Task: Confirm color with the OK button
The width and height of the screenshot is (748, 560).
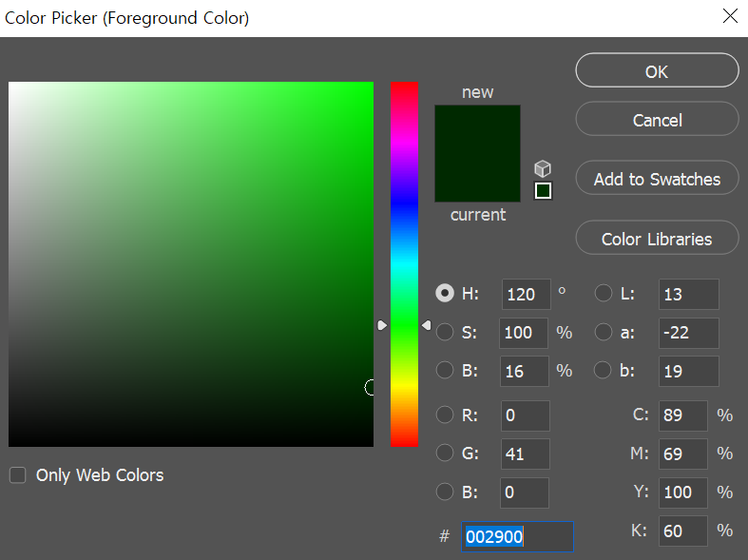Action: [657, 70]
